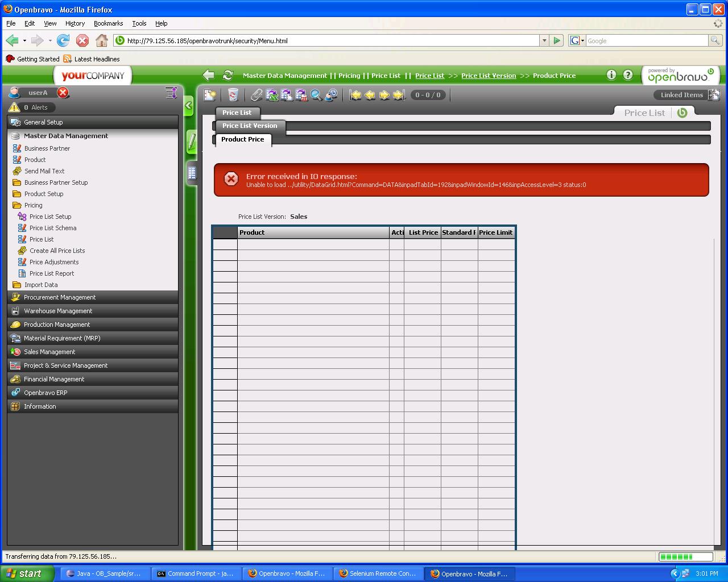Click the New Record toolbar icon
728x582 pixels.
click(210, 95)
